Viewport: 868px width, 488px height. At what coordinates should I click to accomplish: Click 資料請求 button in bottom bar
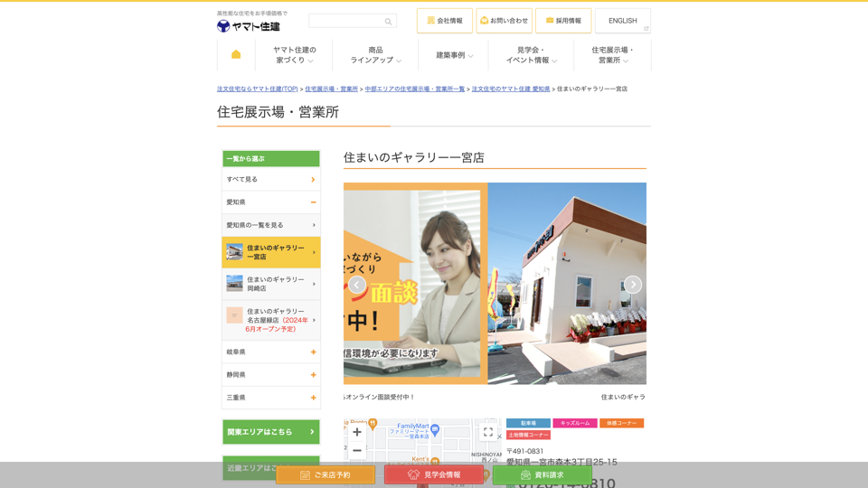click(x=542, y=474)
